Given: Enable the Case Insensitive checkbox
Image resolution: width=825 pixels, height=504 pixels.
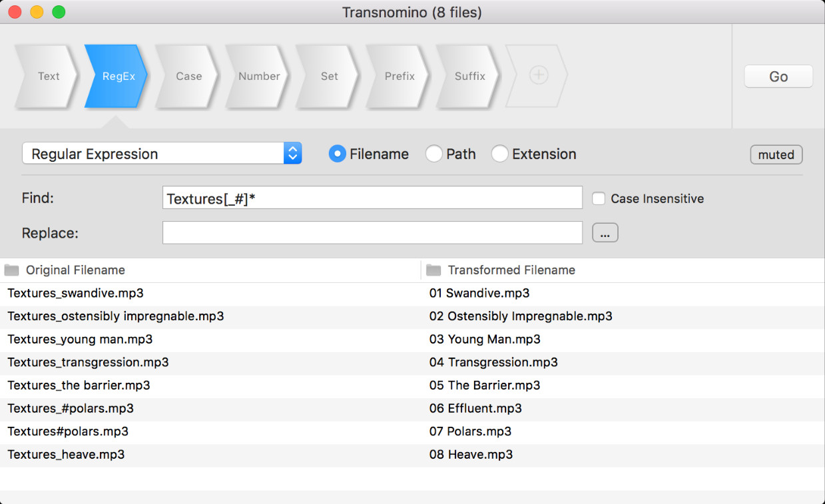Looking at the screenshot, I should tap(599, 198).
